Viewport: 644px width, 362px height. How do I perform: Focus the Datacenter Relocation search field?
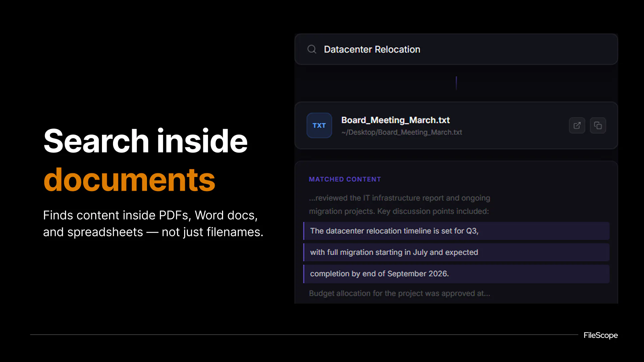[456, 49]
